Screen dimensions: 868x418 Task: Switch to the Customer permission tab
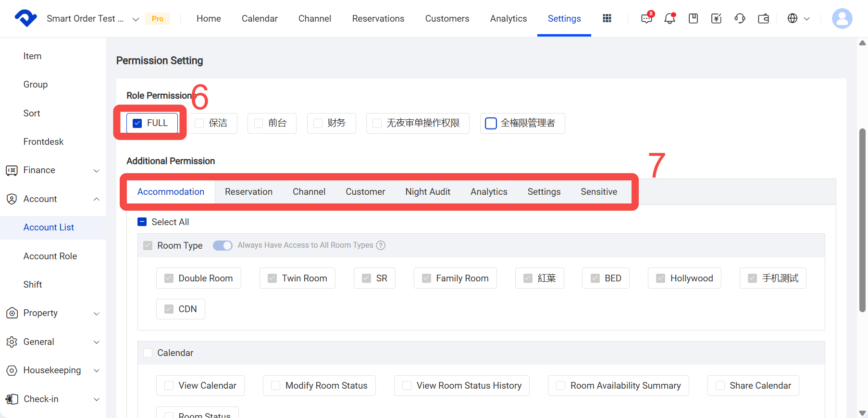pos(365,192)
